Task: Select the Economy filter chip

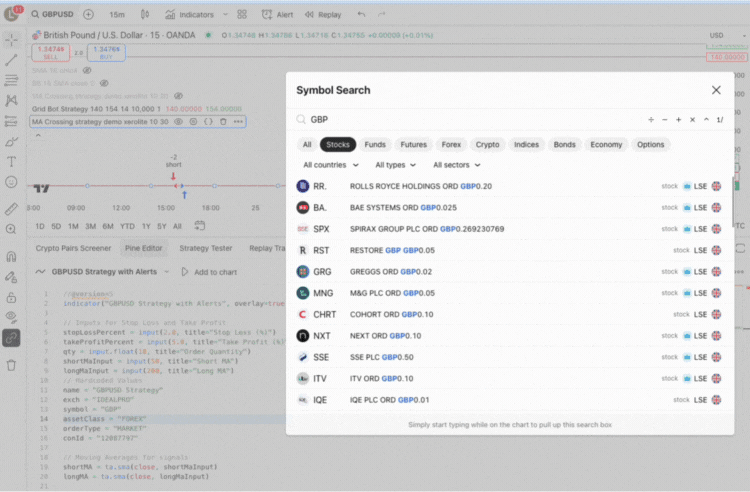Action: click(606, 144)
